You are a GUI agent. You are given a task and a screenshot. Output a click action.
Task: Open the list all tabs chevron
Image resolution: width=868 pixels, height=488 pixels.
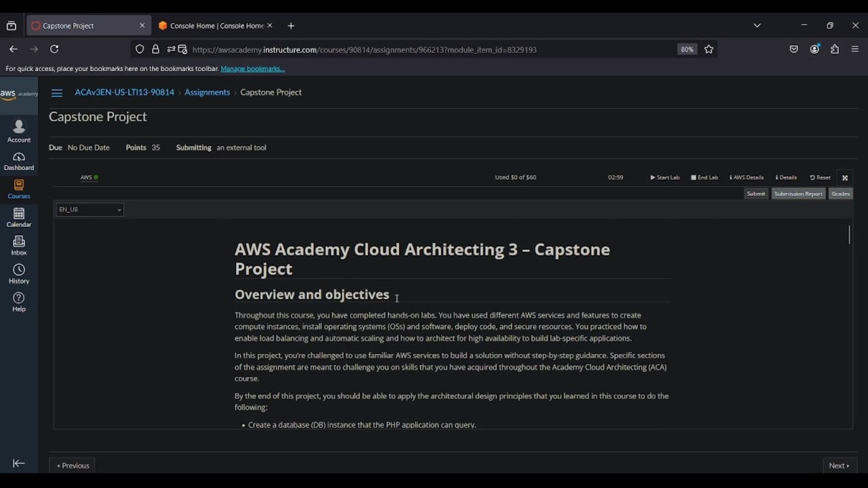click(x=757, y=25)
